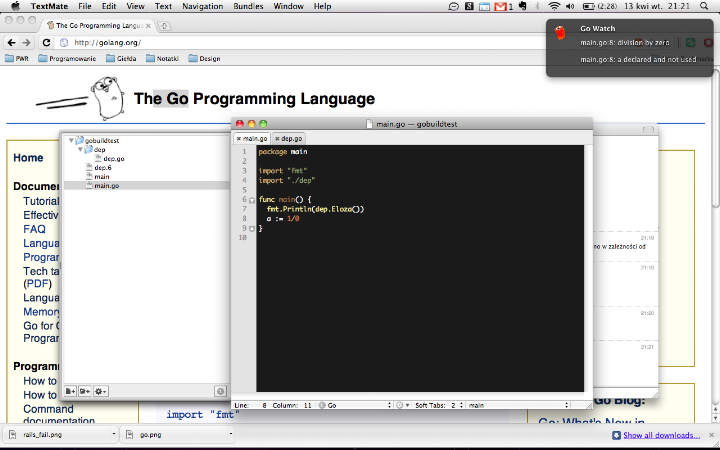Image resolution: width=720 pixels, height=450 pixels.
Task: Click the Bluetooth menu bar icon
Action: pyautogui.click(x=537, y=6)
